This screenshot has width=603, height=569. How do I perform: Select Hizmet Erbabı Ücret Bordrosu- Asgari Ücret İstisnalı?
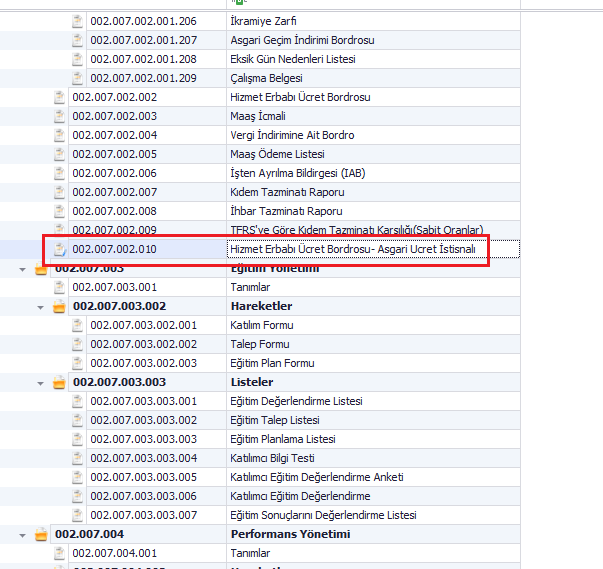click(352, 249)
